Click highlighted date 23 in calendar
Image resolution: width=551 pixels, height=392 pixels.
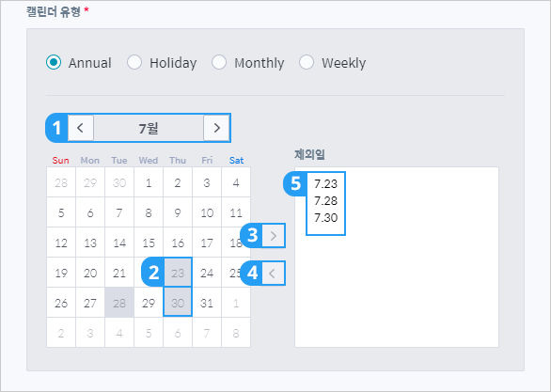point(178,273)
